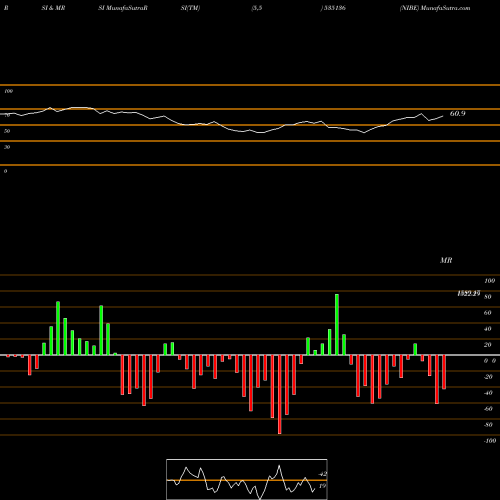Click the tallest green histogram bar near 80
500x500 pixels.
[x=337, y=325]
